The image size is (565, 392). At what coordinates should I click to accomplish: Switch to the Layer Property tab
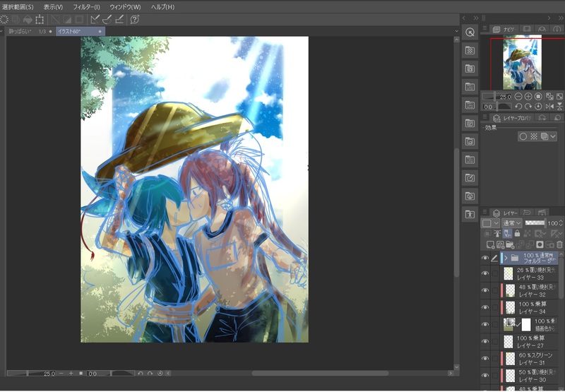[x=513, y=118]
